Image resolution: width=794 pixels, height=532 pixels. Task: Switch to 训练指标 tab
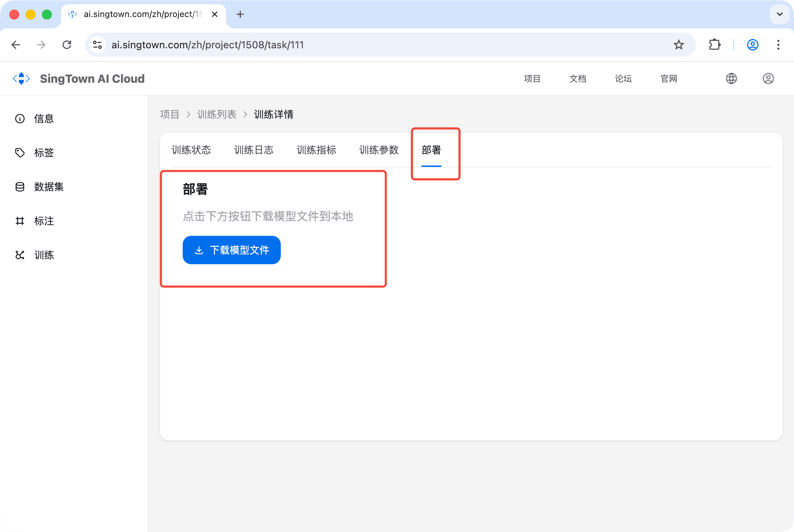(x=316, y=150)
